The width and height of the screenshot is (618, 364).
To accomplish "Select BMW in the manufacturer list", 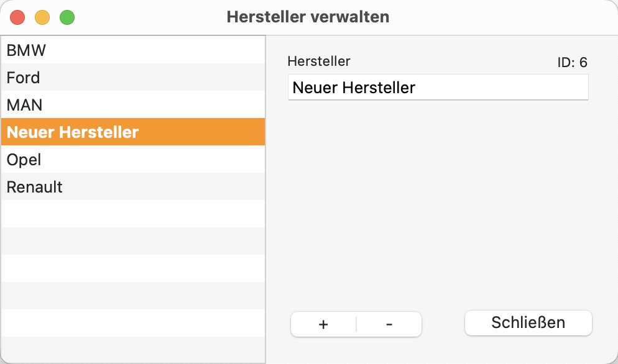I will coord(133,50).
